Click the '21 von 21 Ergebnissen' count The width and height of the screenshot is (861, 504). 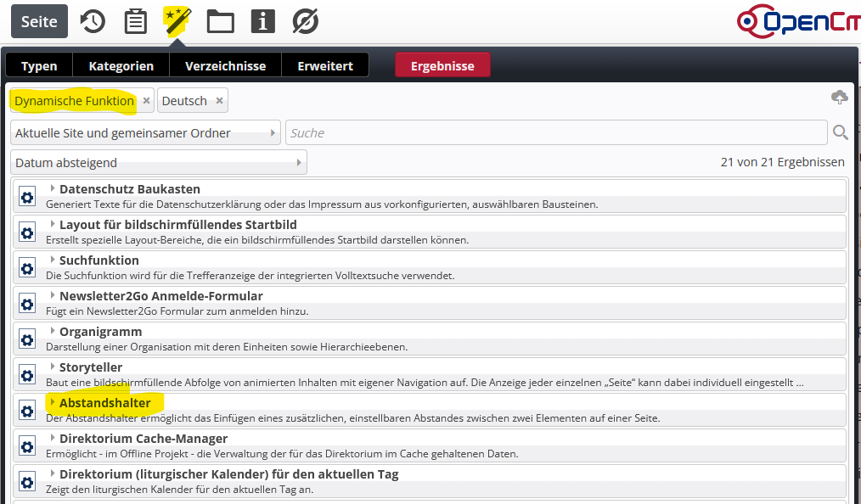click(x=783, y=162)
